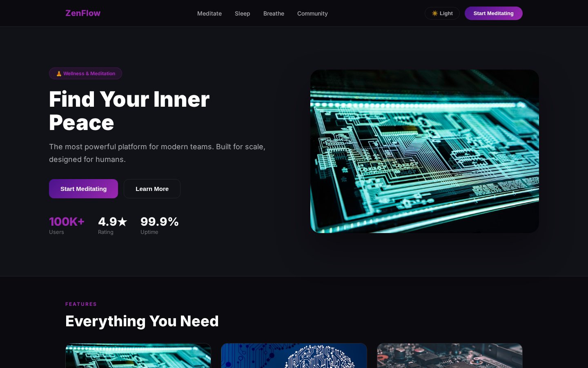Click Start Meditating in the header
This screenshot has height=368, width=588.
point(494,13)
